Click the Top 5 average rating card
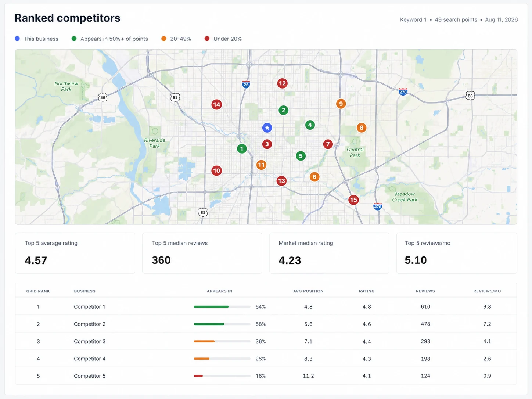 tap(75, 253)
